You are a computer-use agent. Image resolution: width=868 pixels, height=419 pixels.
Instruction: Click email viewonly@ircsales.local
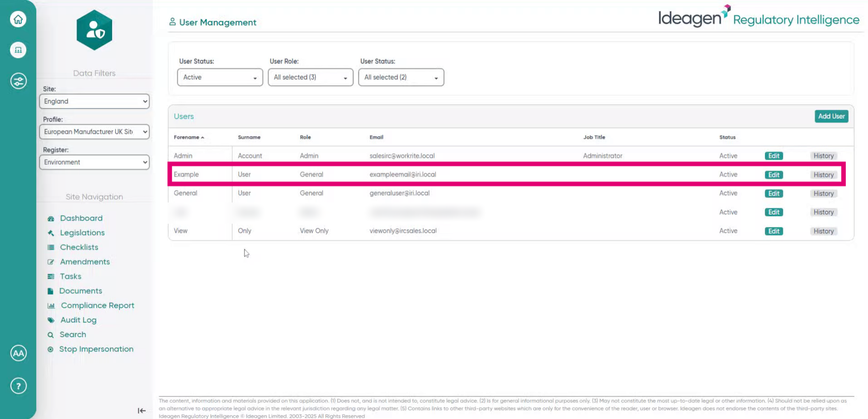click(x=403, y=231)
